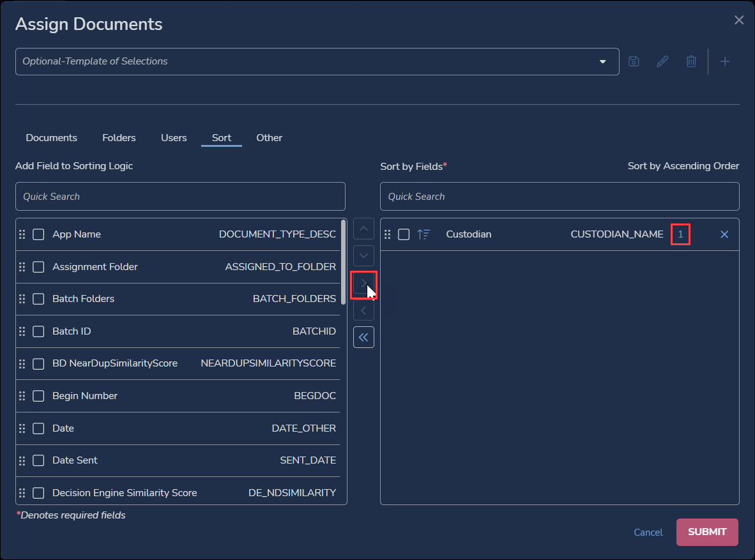755x560 pixels.
Task: Select the Batch ID checkbox
Action: point(38,331)
